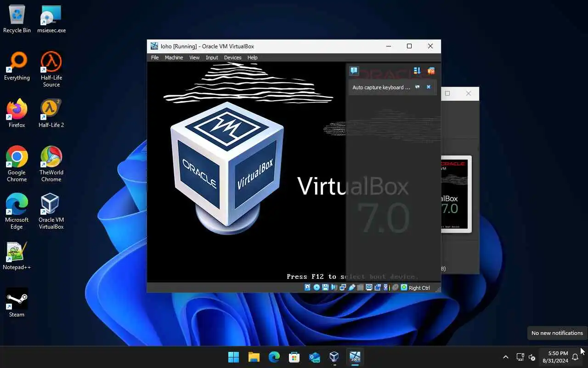
Task: Open Microsoft Edge from the taskbar
Action: 274,357
